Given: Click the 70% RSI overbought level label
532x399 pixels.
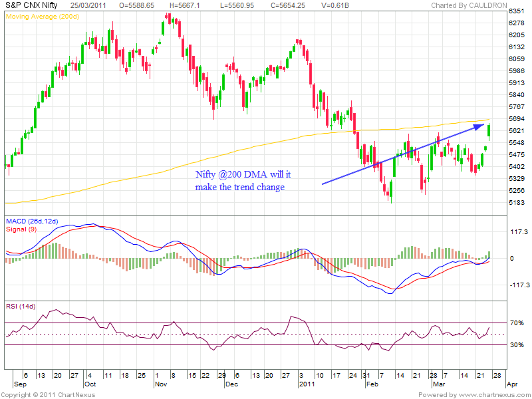Looking at the screenshot, I should point(516,323).
